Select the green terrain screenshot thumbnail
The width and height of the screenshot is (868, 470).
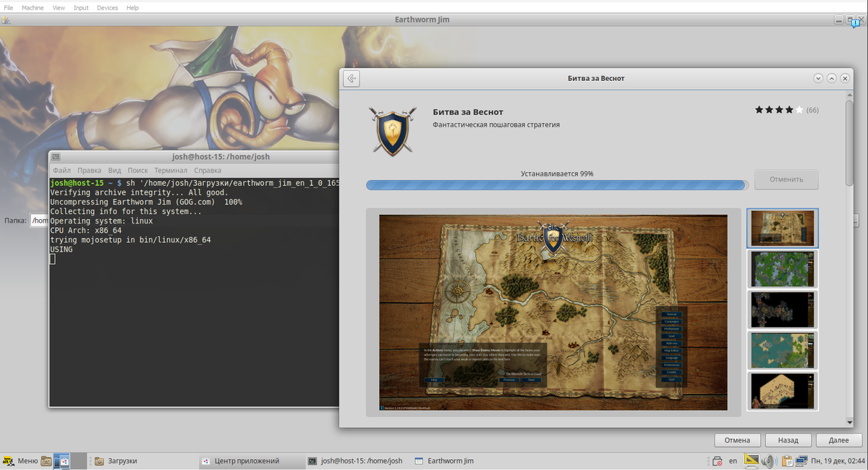pos(782,268)
